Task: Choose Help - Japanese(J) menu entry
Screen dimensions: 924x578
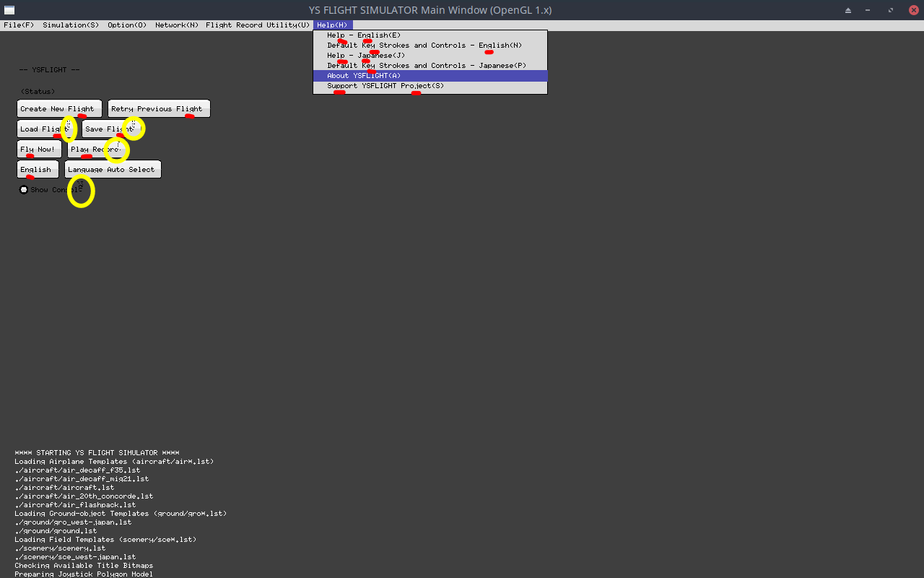Action: (x=430, y=56)
